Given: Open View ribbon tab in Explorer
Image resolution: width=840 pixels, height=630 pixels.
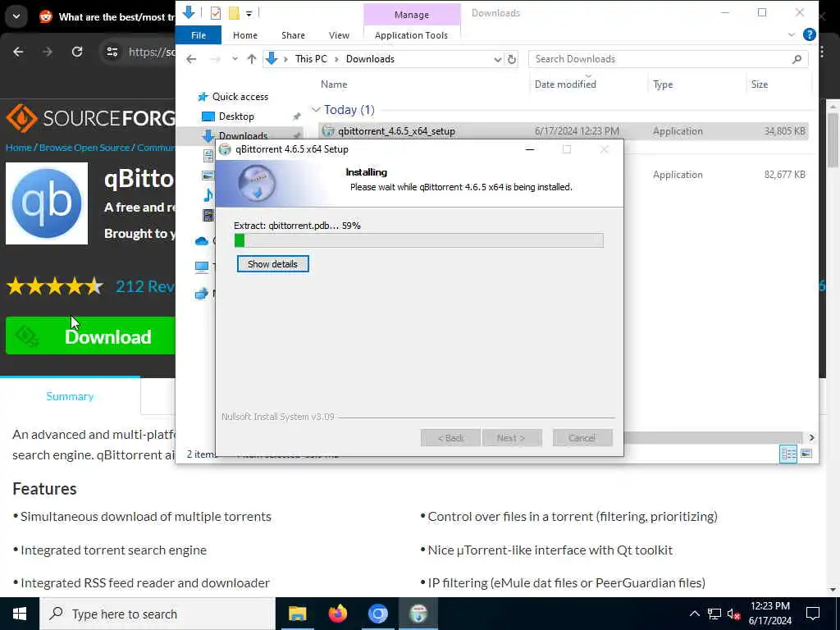Looking at the screenshot, I should tap(339, 35).
